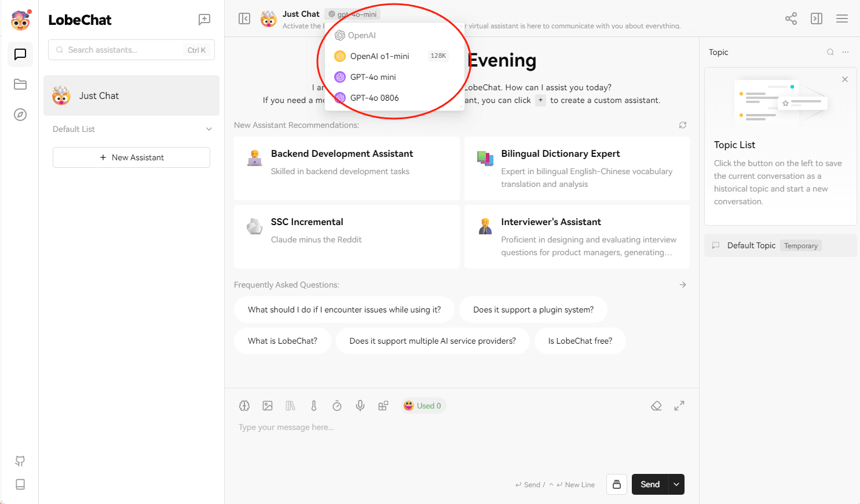Click the LobeChat avatar logo
The width and height of the screenshot is (860, 504).
[20, 20]
